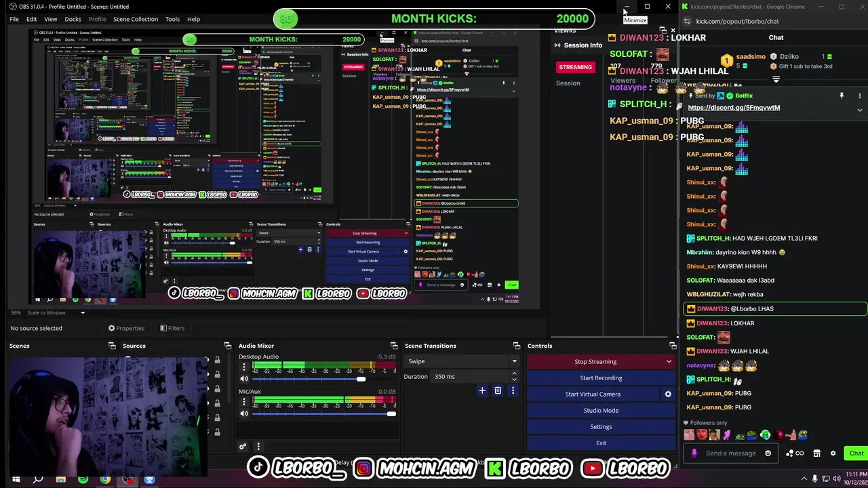Collapse the gift leaderboard arrow
The image size is (868, 488).
click(776, 79)
